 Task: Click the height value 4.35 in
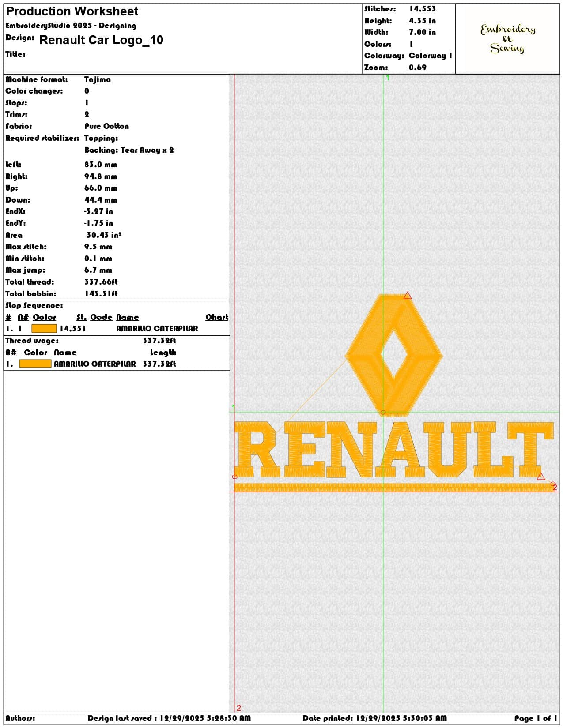pos(422,21)
